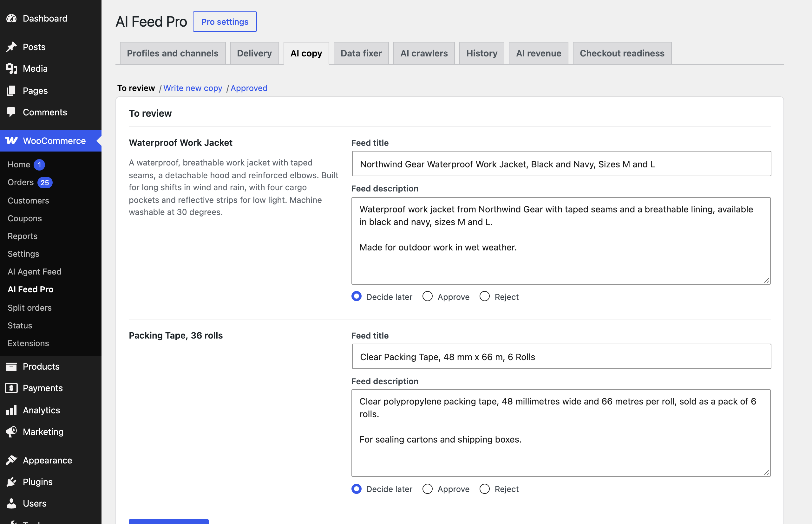Viewport: 812px width, 524px height.
Task: Open the History tab
Action: [481, 53]
